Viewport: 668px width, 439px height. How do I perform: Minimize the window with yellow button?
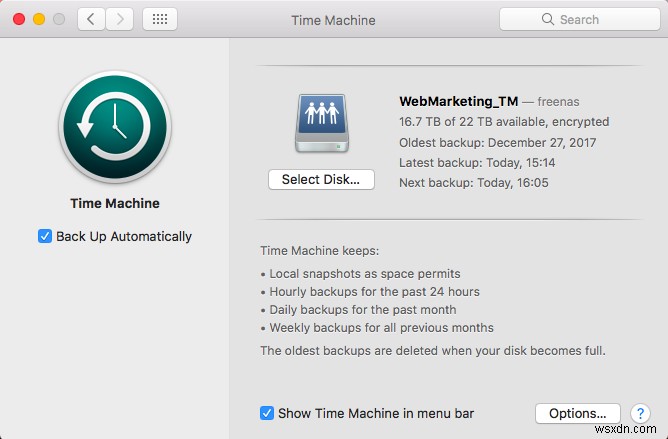39,19
